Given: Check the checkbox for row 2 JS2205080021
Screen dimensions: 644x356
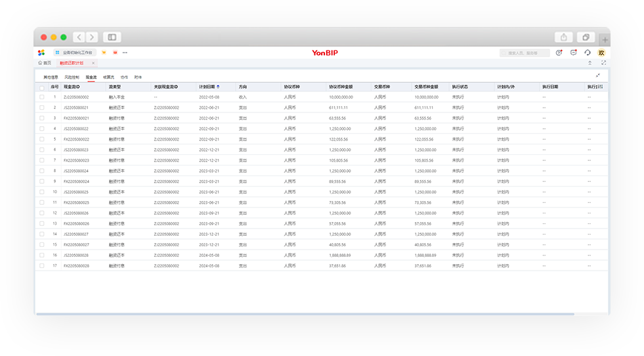Looking at the screenshot, I should coord(42,108).
